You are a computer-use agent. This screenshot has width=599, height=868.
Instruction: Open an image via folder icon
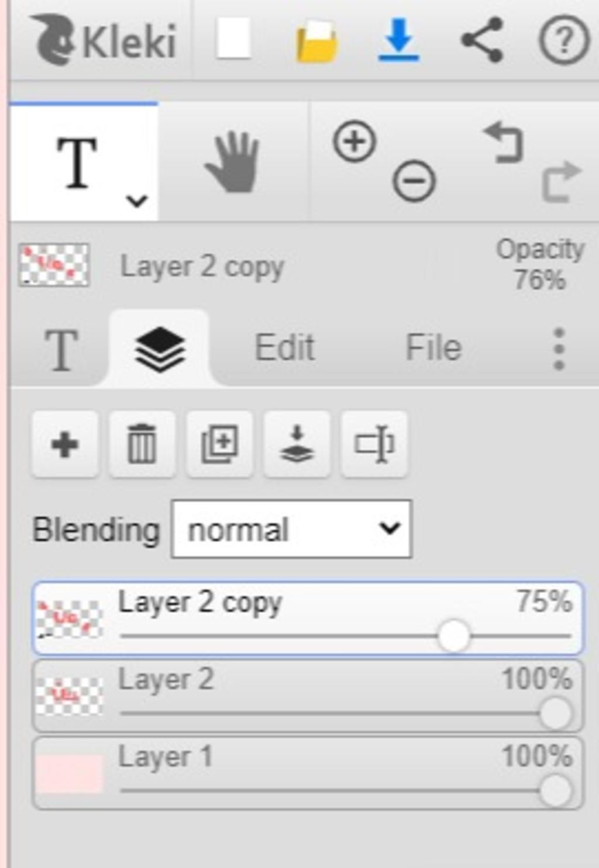coord(316,41)
